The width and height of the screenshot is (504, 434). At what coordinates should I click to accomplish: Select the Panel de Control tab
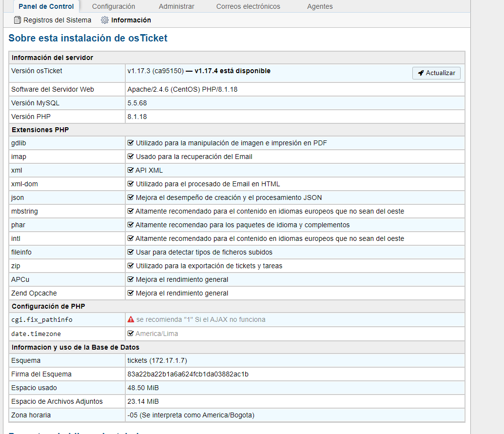click(x=46, y=6)
